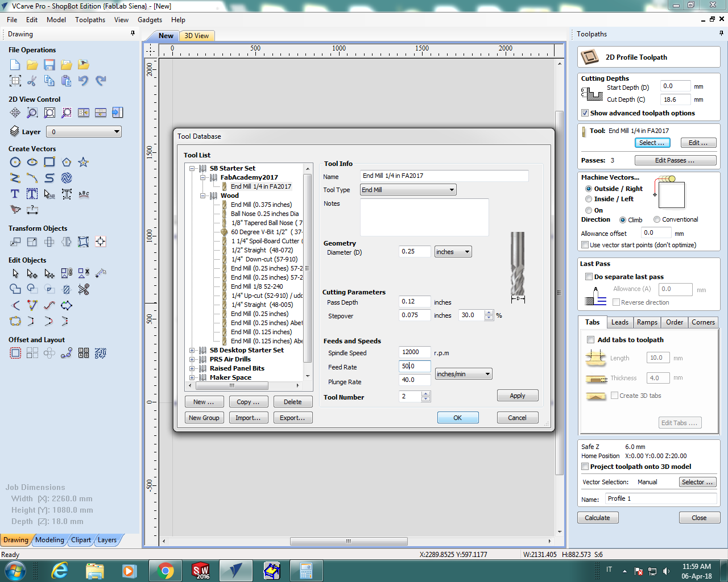Select Inside / Left machine vectors option

(x=589, y=199)
